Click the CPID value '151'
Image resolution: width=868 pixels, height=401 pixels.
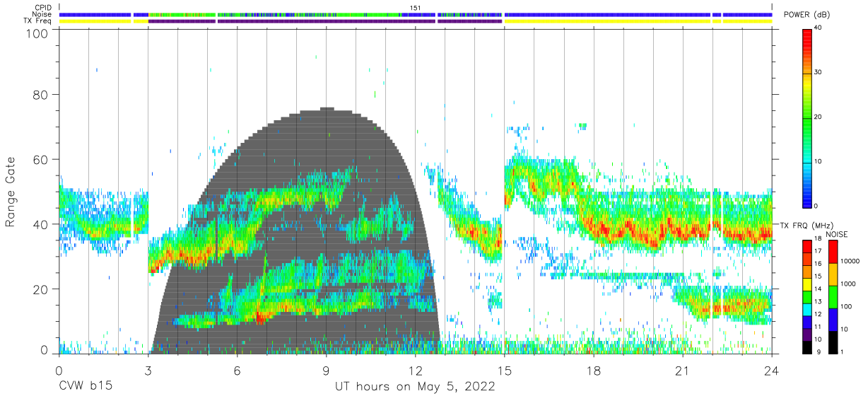coord(416,8)
